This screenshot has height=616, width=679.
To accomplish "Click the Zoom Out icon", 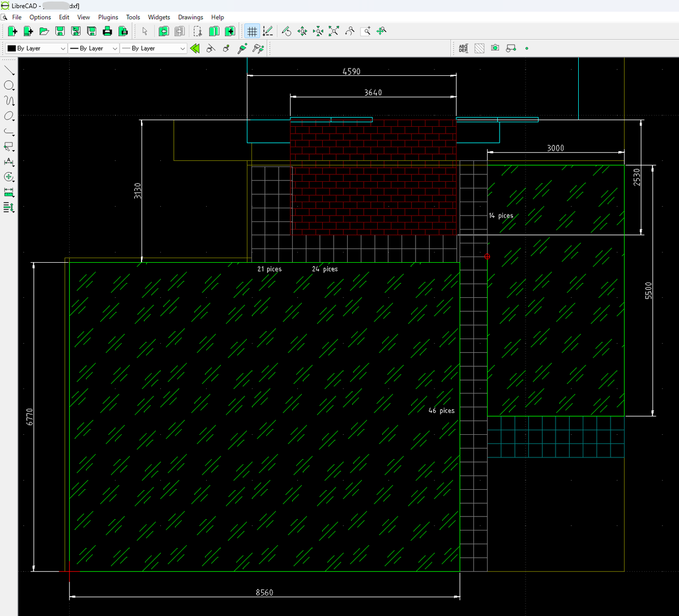I will pos(318,31).
